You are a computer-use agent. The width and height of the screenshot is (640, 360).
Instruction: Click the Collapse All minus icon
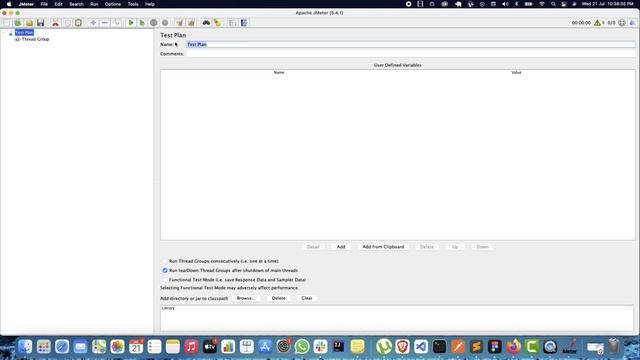pyautogui.click(x=104, y=23)
